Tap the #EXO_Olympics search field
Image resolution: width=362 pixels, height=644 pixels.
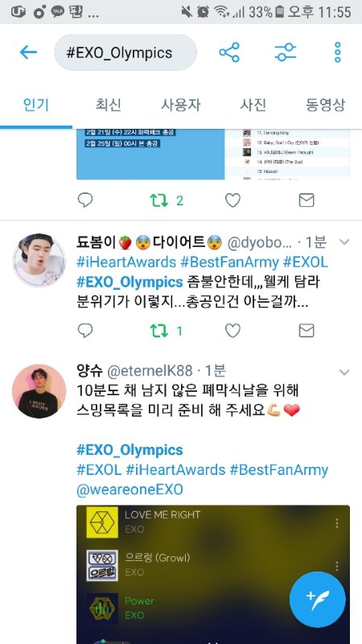click(125, 52)
